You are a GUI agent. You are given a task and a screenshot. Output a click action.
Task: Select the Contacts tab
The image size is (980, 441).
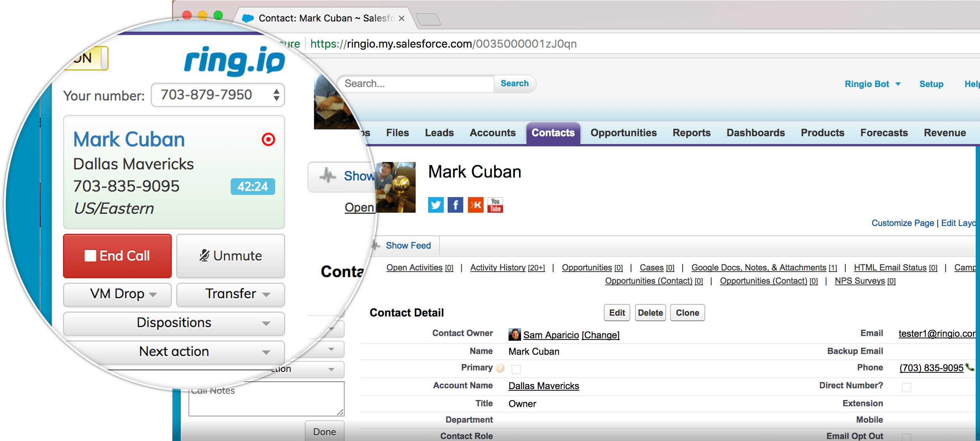[x=553, y=133]
